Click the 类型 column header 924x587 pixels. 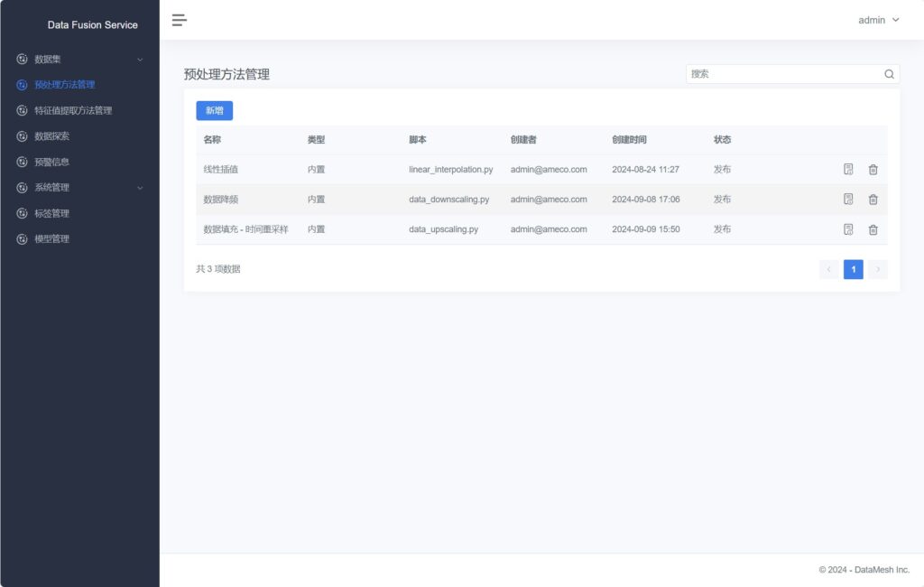click(316, 140)
